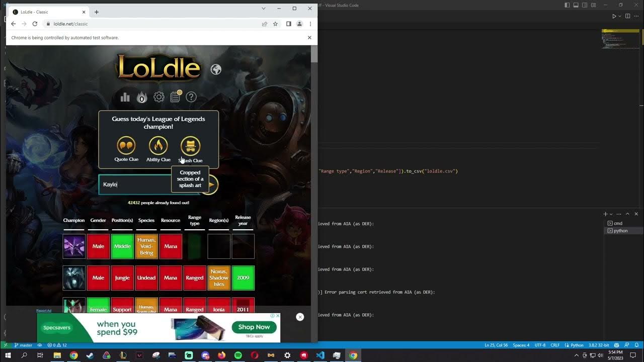Bookmark this page with the star icon
This screenshot has height=362, width=644.
[275, 24]
